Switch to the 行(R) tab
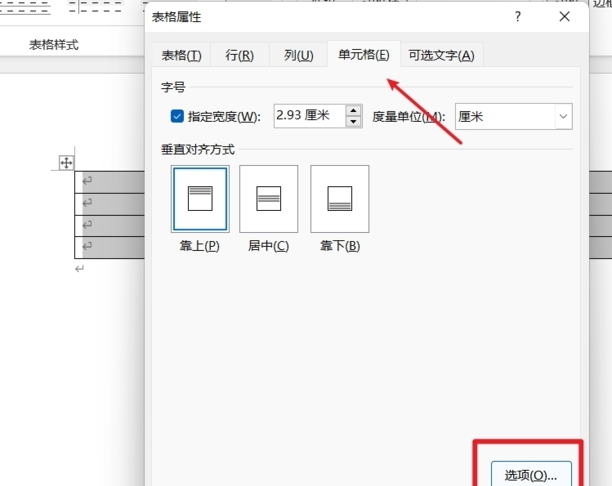 point(240,55)
